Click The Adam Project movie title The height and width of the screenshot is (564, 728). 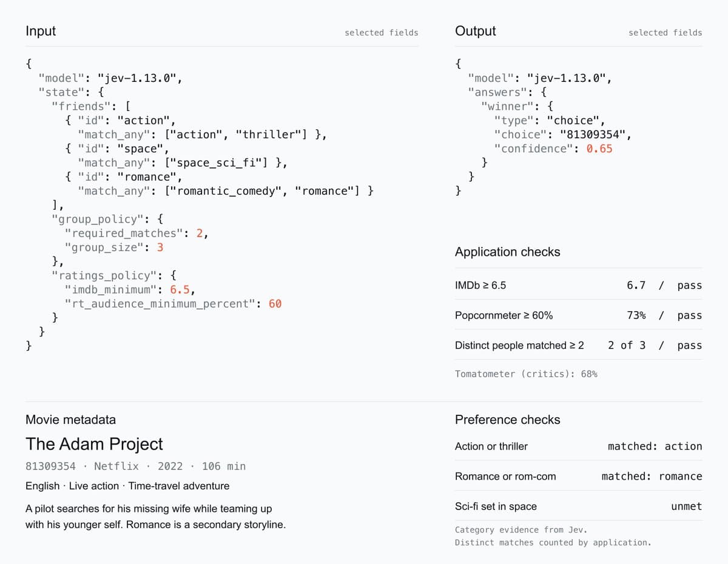coord(94,444)
